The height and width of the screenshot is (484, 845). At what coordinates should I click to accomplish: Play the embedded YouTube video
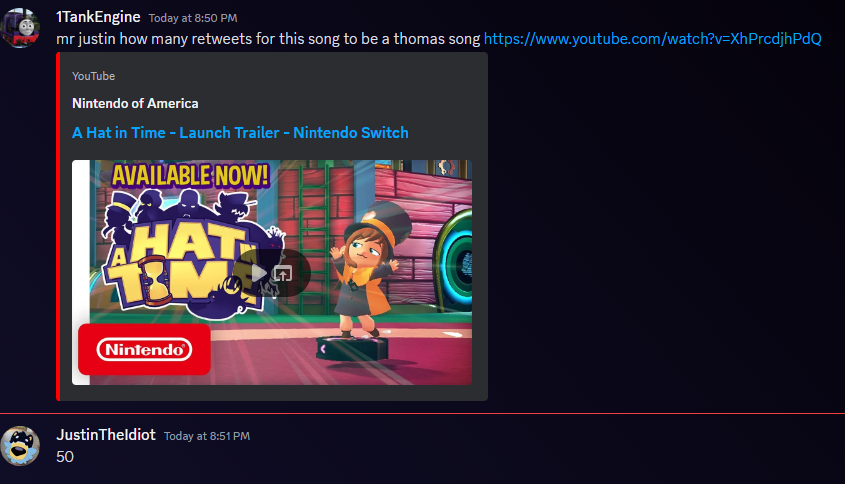(x=259, y=273)
